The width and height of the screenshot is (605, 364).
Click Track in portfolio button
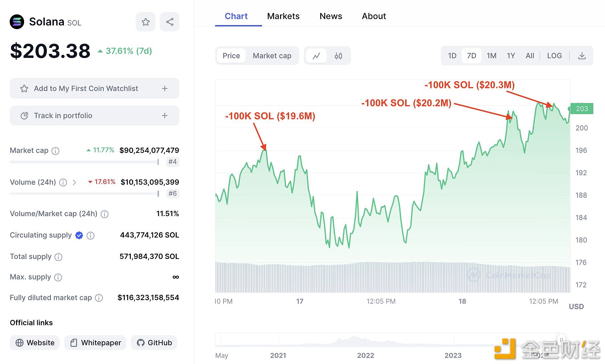click(x=94, y=115)
